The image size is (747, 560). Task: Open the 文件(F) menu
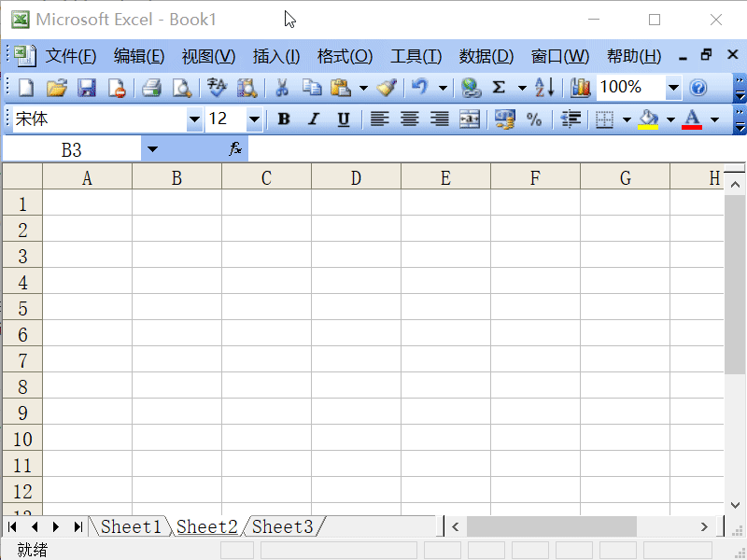click(71, 56)
